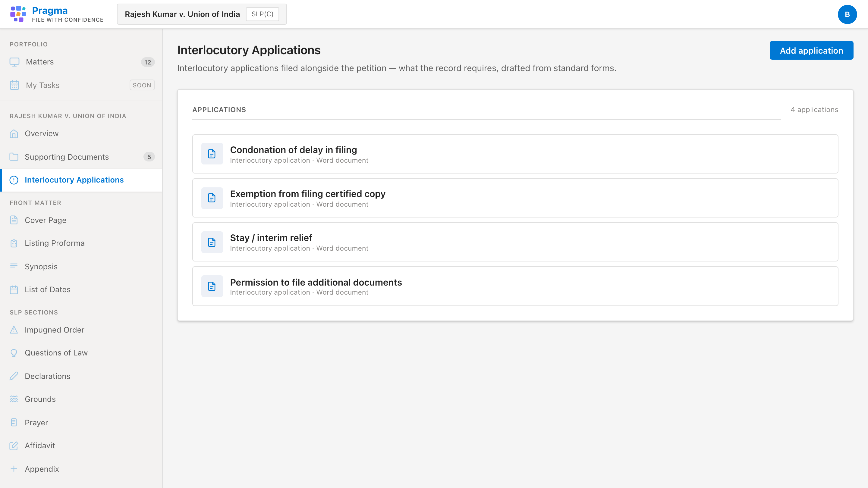This screenshot has width=868, height=488.
Task: Click the Supporting Documents count badge 5
Action: coord(149,157)
